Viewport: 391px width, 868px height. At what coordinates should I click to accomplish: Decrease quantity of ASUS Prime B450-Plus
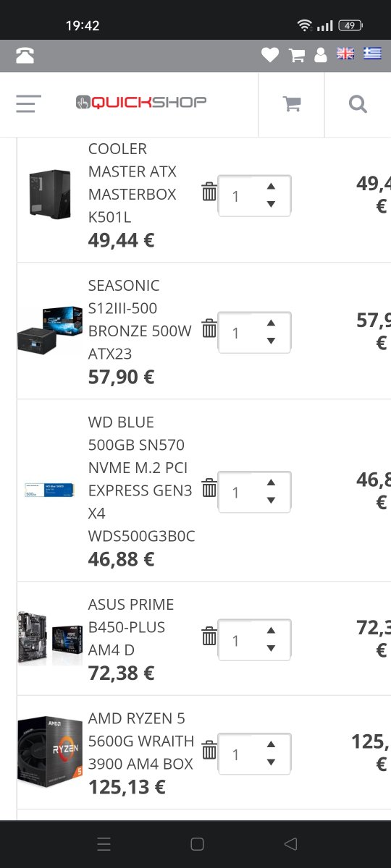point(271,649)
